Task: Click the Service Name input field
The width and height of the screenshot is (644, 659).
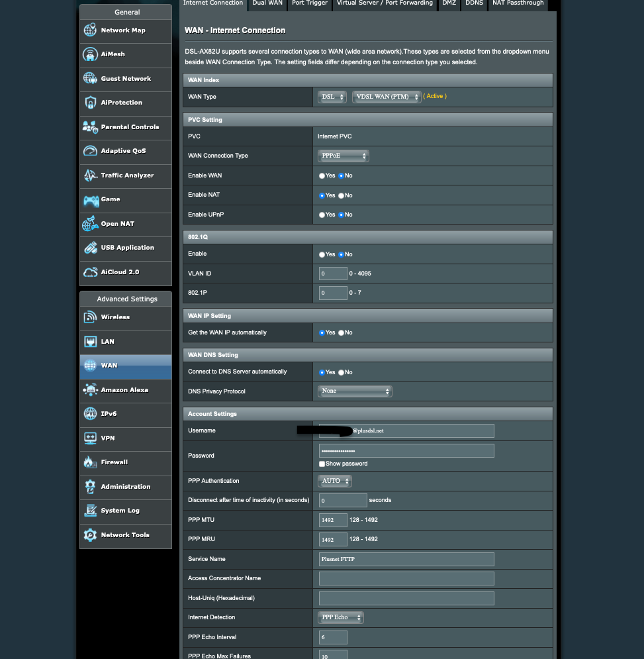Action: point(406,559)
